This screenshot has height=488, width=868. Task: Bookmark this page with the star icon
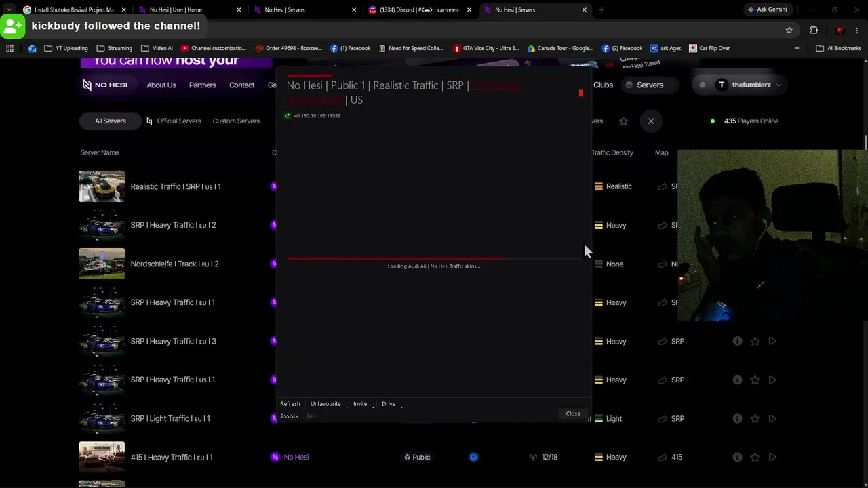(x=789, y=30)
